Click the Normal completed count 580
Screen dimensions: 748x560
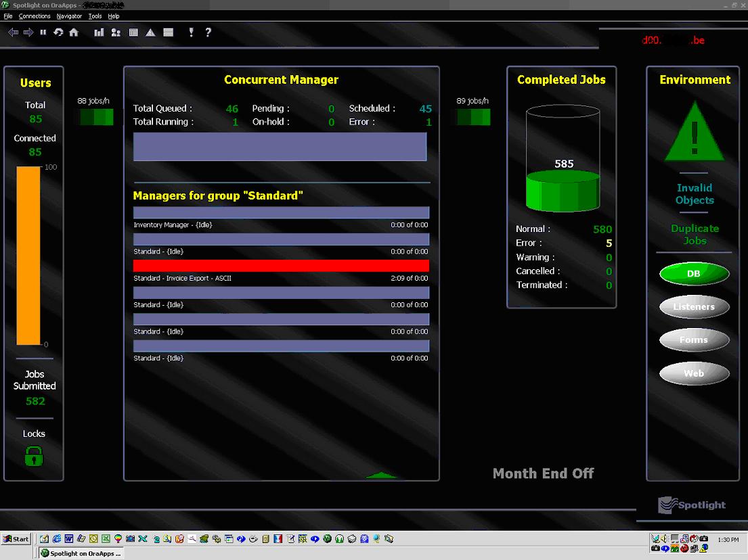click(x=602, y=229)
